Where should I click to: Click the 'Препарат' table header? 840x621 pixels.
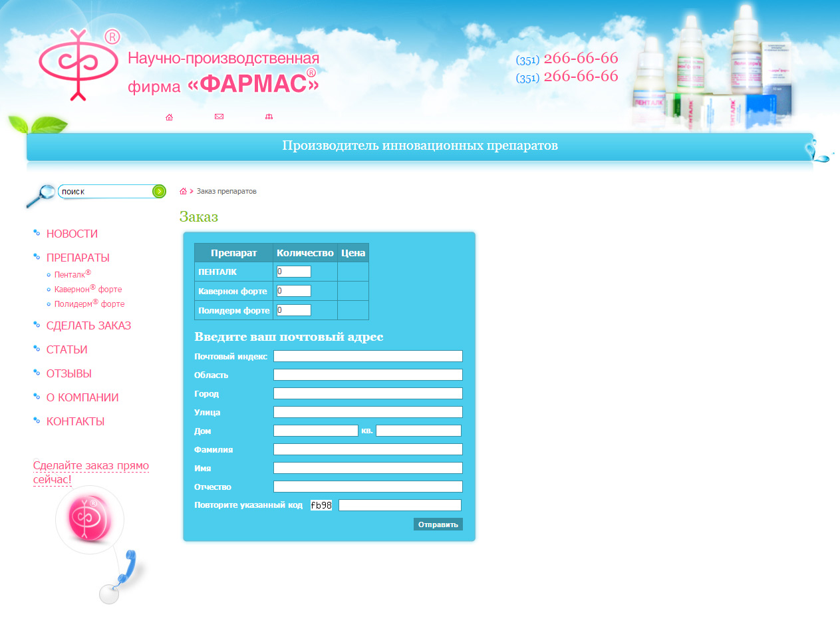pyautogui.click(x=233, y=253)
